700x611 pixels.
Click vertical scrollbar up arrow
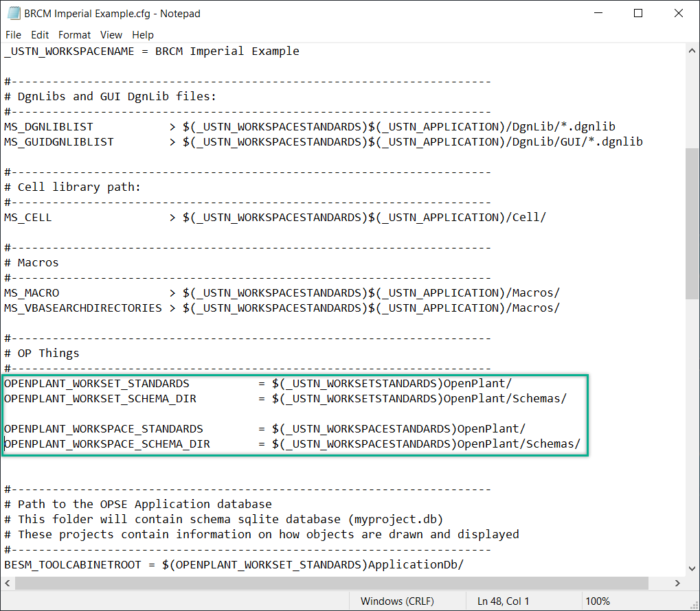click(692, 51)
